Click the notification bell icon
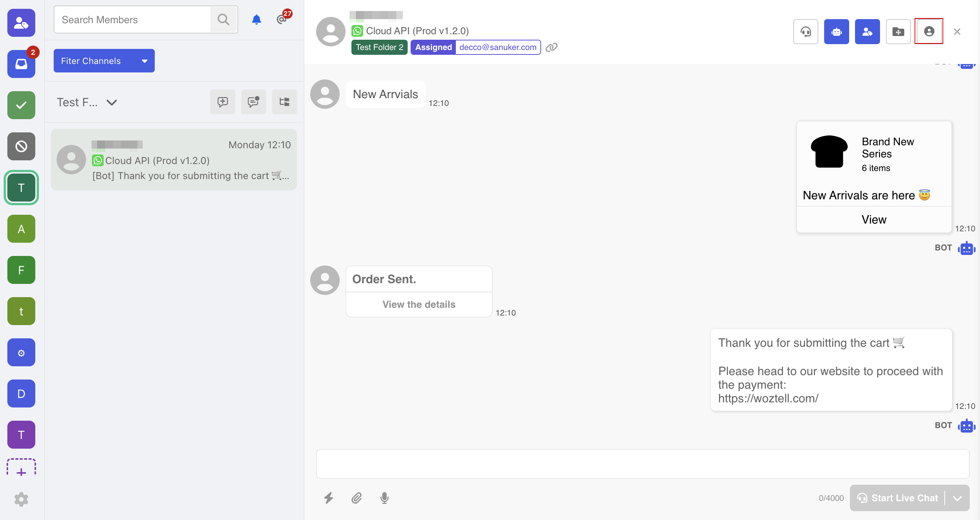This screenshot has height=520, width=980. (x=257, y=19)
